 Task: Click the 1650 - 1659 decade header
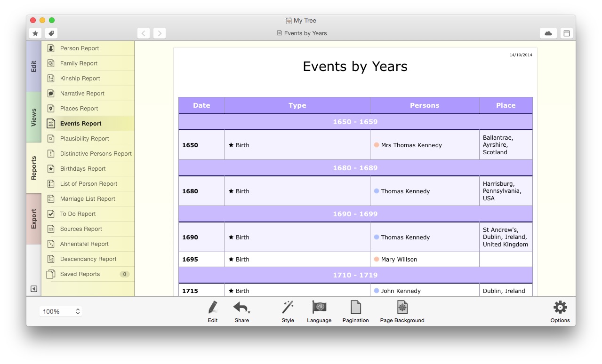355,122
